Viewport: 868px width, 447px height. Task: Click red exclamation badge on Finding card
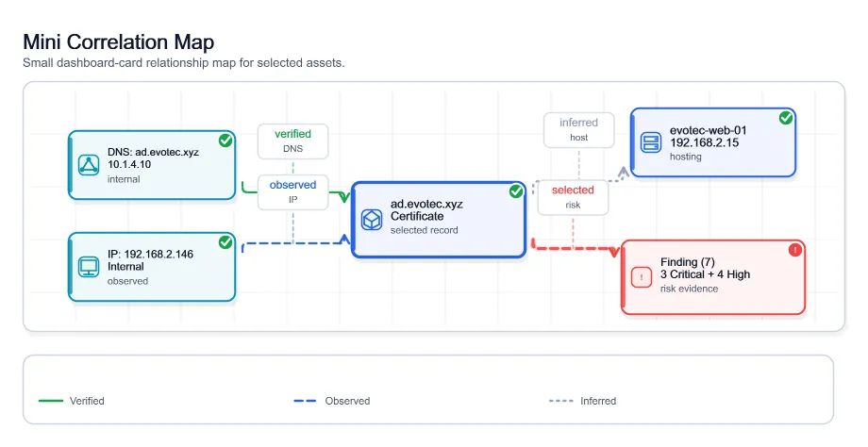(795, 250)
